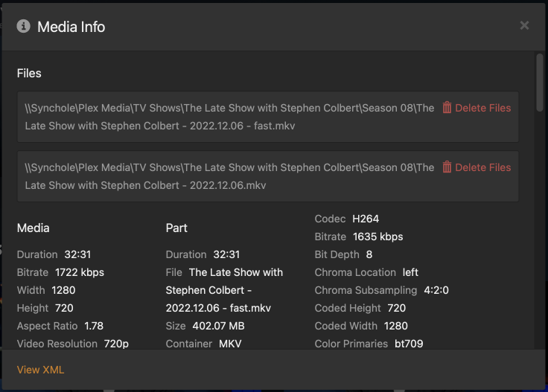This screenshot has width=548, height=392.
Task: Click the trash icon for the fast.mkv file
Action: 447,108
